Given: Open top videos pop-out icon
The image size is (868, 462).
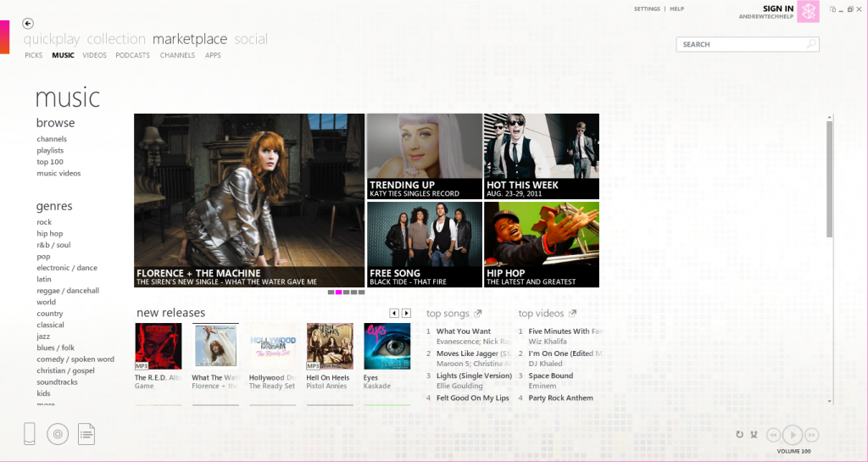Looking at the screenshot, I should point(572,313).
